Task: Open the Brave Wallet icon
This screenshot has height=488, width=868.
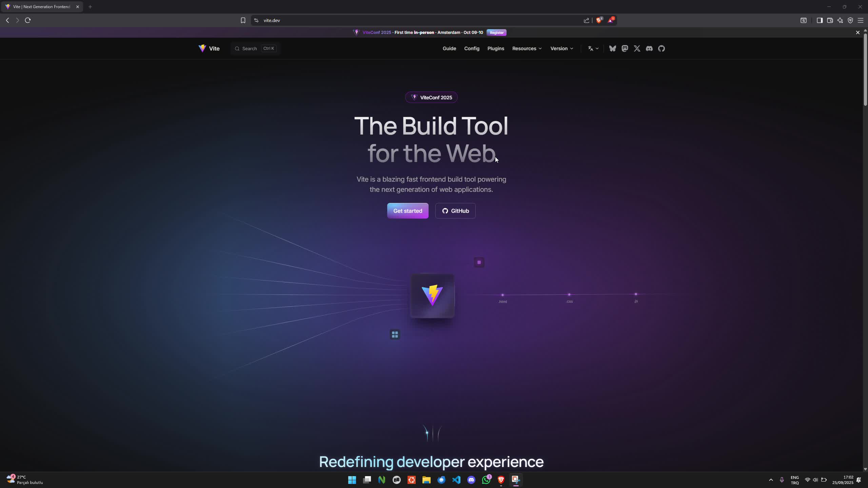Action: pyautogui.click(x=830, y=20)
